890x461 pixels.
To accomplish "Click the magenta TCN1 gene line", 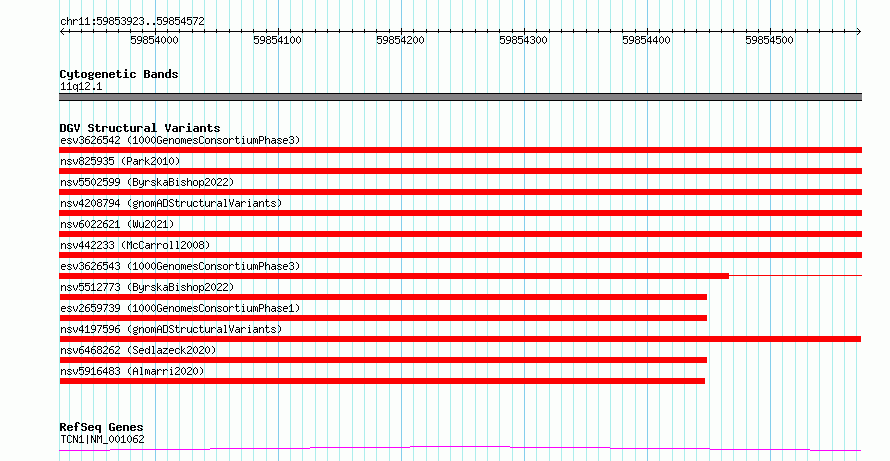I will click(460, 449).
